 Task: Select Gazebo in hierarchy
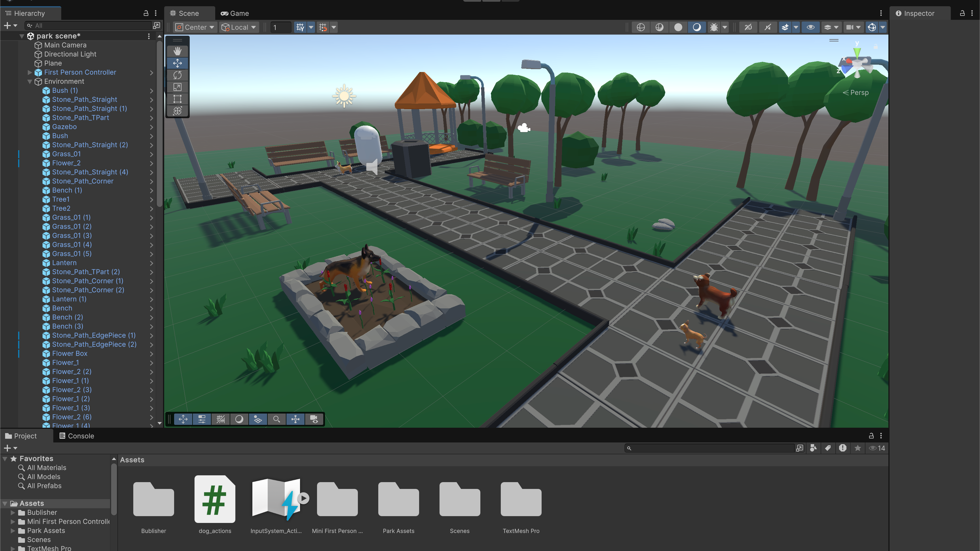click(x=64, y=127)
